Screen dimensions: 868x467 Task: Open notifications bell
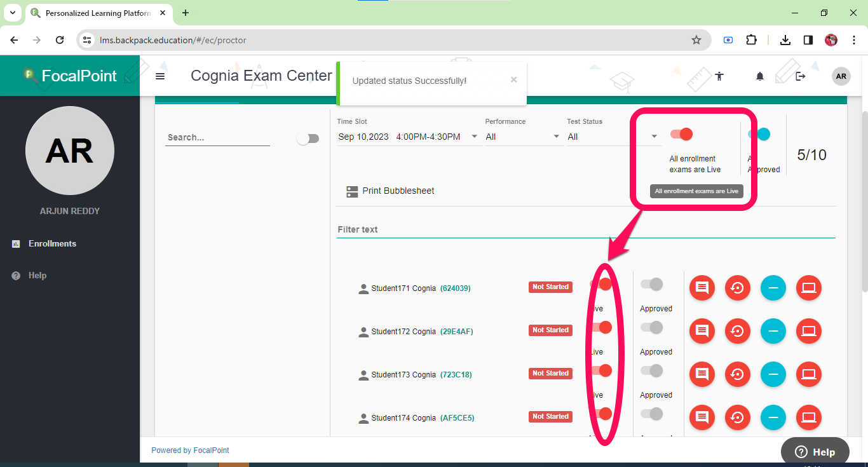760,76
